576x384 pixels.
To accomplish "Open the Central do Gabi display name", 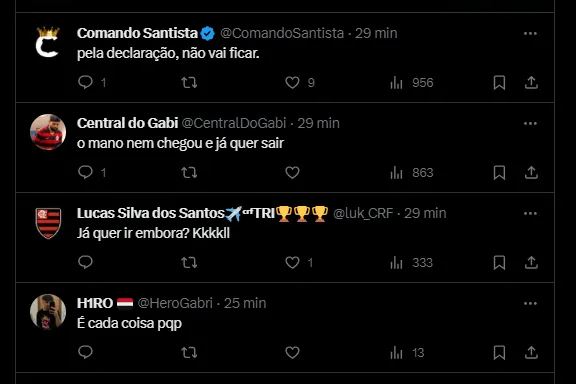I will (x=127, y=123).
